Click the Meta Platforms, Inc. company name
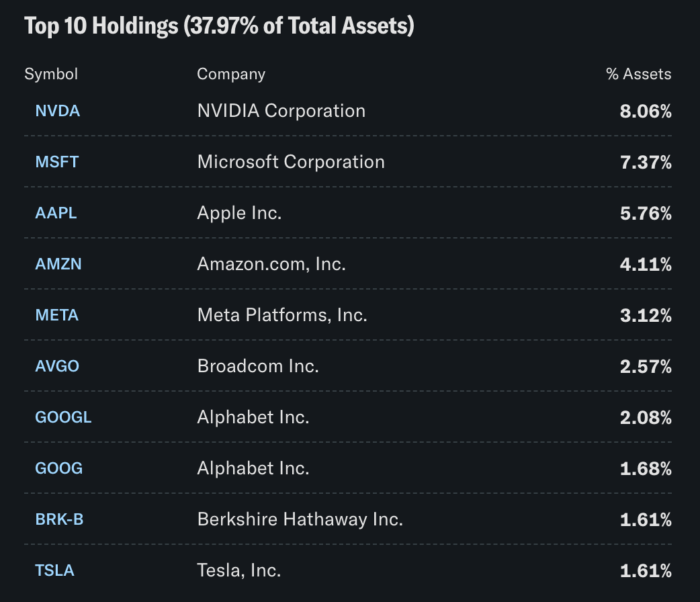Image resolution: width=700 pixels, height=602 pixels. click(282, 315)
